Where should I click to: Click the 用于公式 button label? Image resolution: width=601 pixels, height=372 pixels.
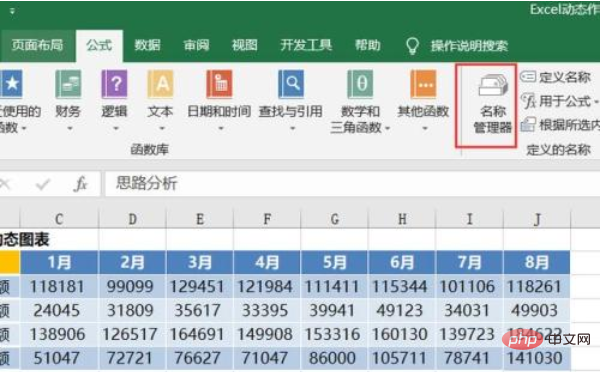(565, 101)
